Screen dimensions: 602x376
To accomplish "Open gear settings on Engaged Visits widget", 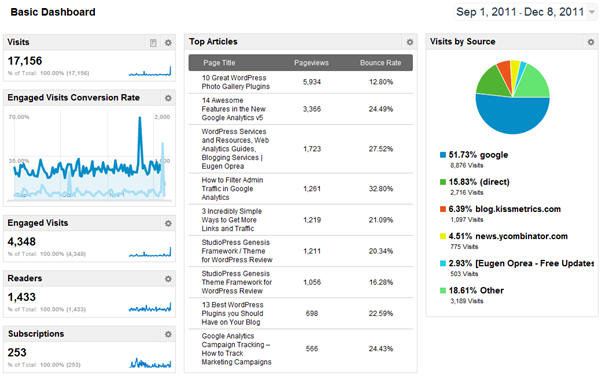I will tap(168, 224).
